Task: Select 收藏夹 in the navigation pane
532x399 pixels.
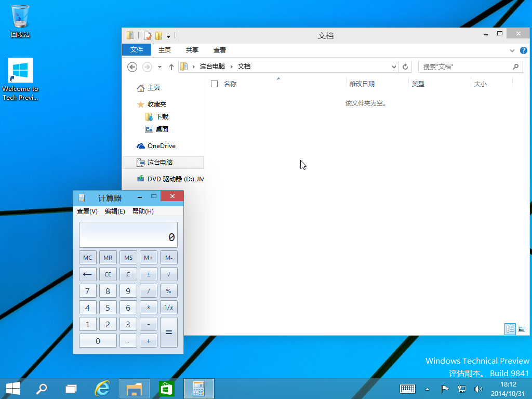Action: pos(152,104)
